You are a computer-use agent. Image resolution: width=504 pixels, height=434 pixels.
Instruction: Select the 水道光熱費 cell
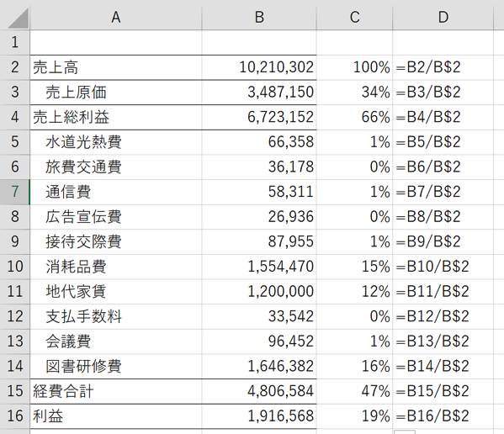click(116, 142)
